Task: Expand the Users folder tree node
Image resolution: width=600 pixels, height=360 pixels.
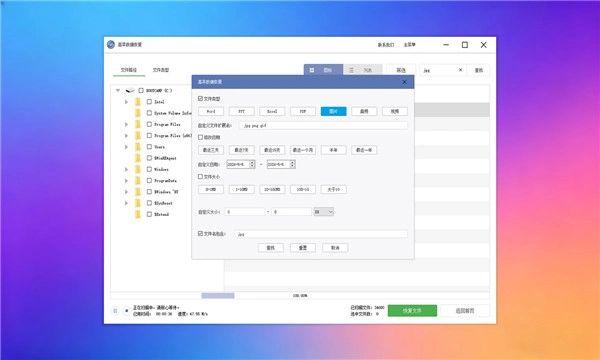Action: point(126,147)
